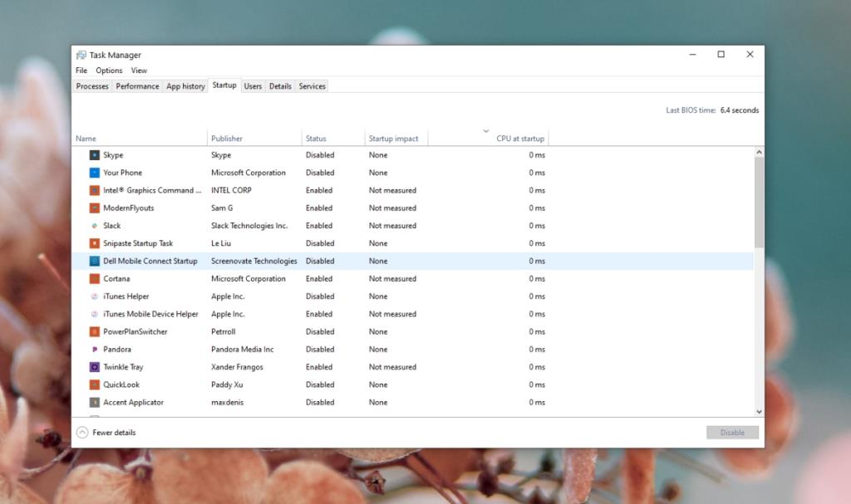Open the Options menu
This screenshot has height=504, width=851.
[109, 70]
